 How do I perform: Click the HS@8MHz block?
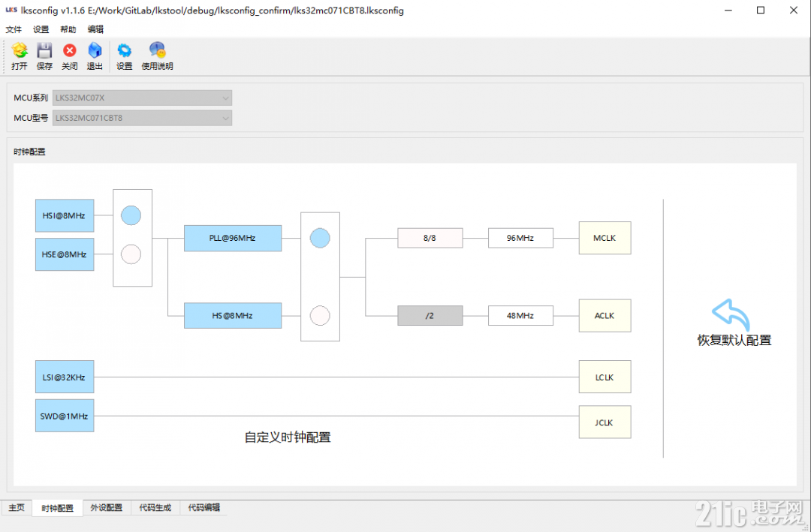pos(233,315)
